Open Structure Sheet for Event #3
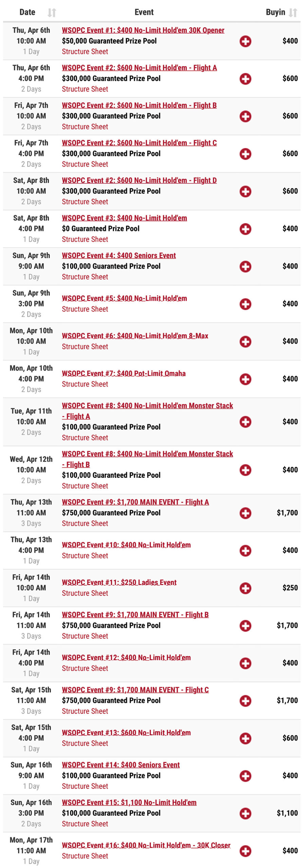302x868 pixels. point(85,239)
